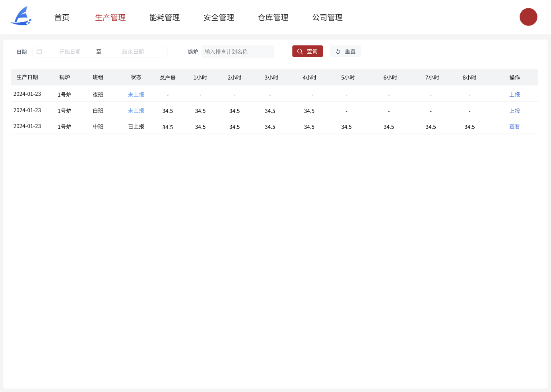Open the 生产管理 menu
This screenshot has width=551, height=392.
[x=110, y=17]
